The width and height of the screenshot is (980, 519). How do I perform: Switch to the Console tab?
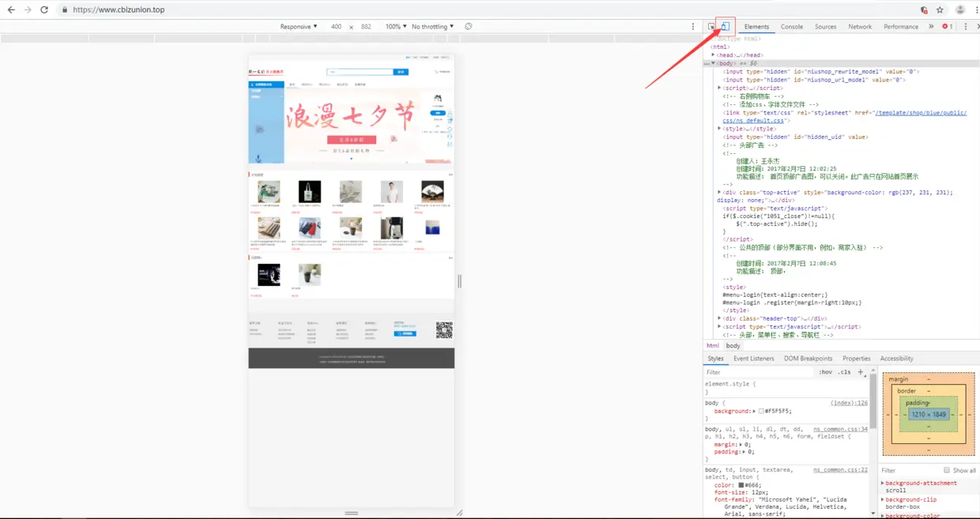click(x=792, y=26)
